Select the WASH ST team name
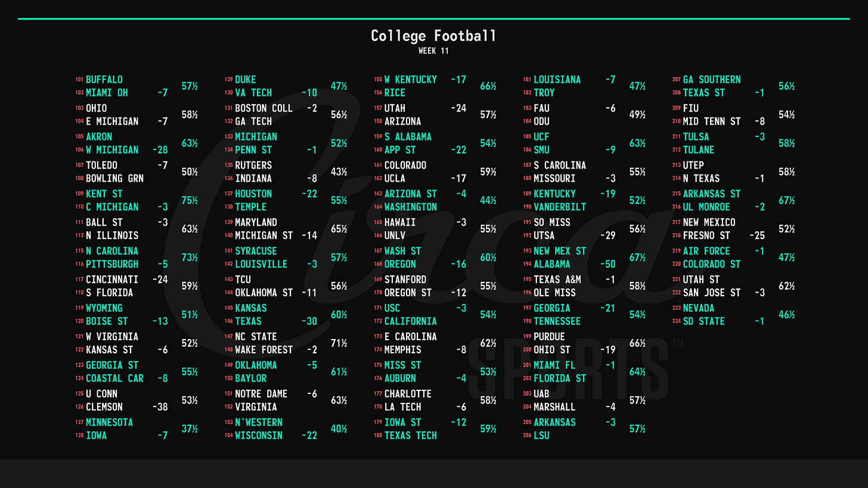868x488 pixels. (403, 251)
